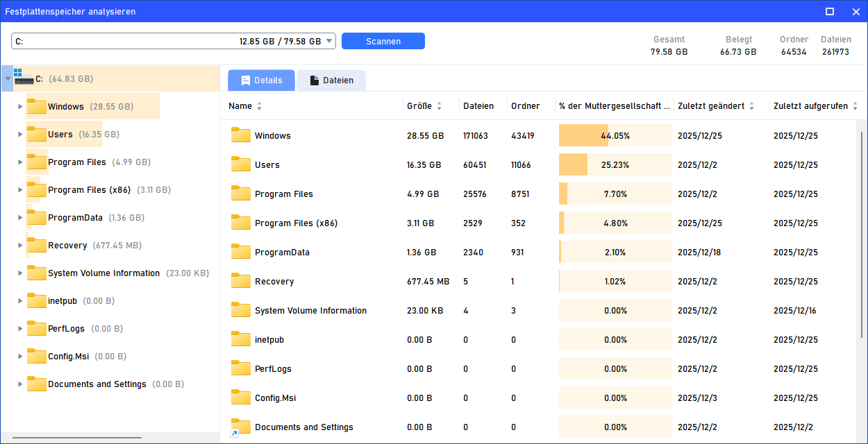
Task: Switch to the Dateien tab
Action: [x=331, y=80]
